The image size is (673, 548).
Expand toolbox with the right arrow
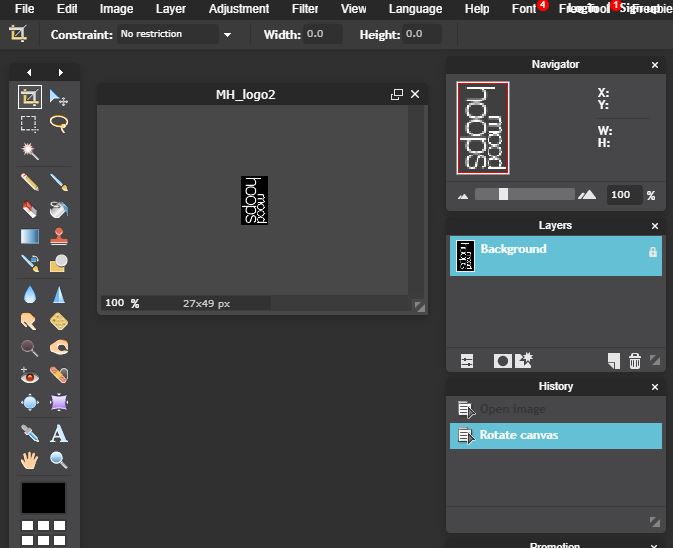61,72
